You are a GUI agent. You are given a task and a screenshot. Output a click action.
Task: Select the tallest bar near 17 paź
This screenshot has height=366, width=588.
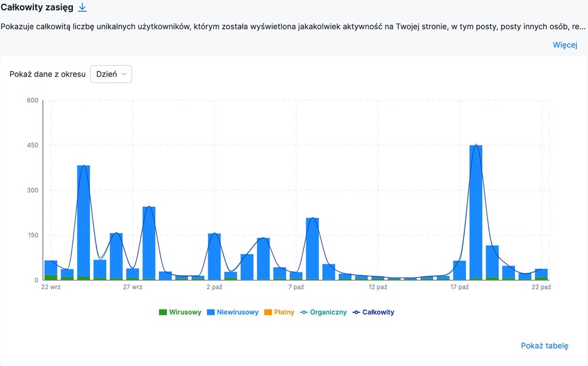(x=476, y=212)
